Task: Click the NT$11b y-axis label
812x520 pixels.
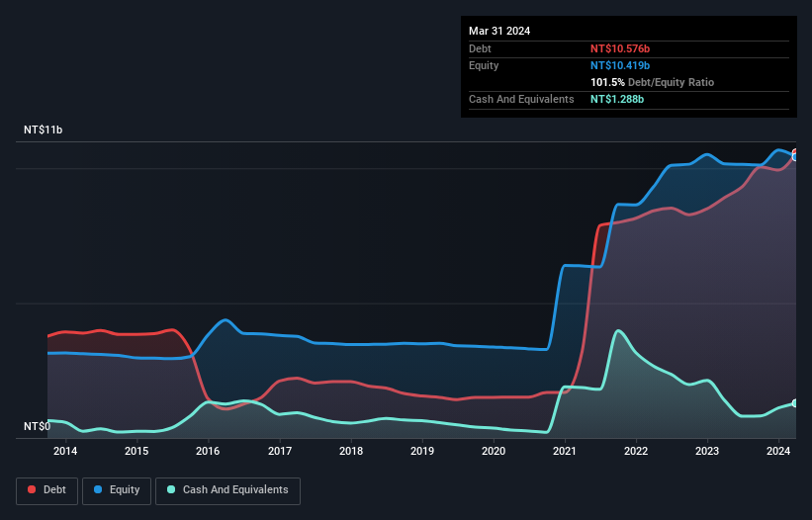Action: click(x=43, y=130)
